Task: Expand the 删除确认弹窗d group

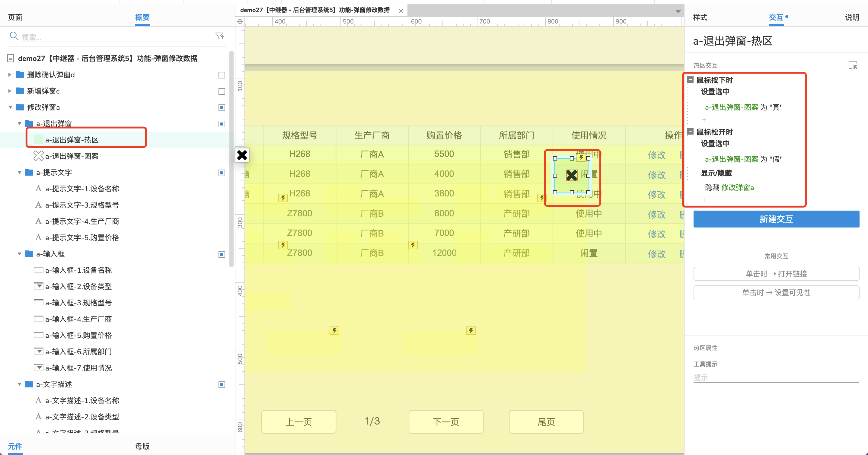Action: click(x=10, y=75)
